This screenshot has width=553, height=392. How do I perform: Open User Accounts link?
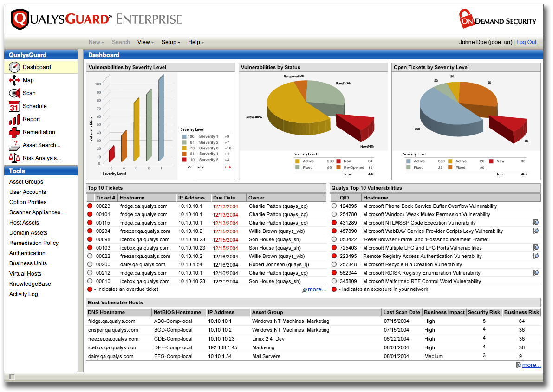point(27,192)
